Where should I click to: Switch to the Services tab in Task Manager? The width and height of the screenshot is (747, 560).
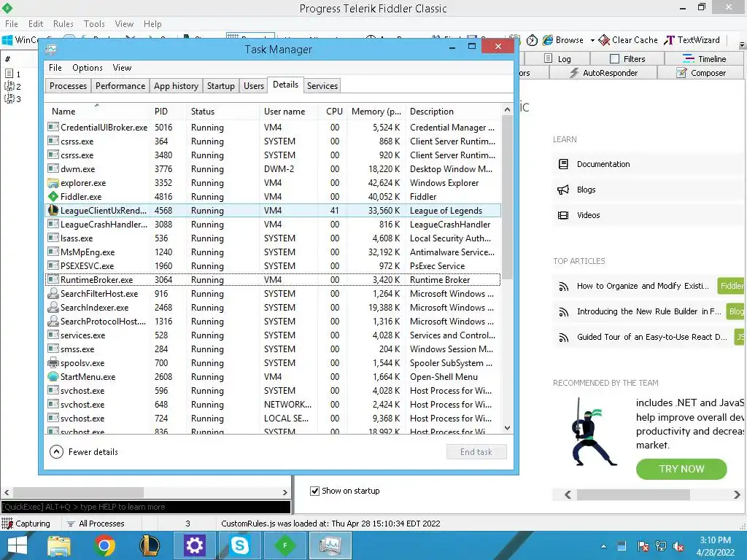tap(322, 86)
